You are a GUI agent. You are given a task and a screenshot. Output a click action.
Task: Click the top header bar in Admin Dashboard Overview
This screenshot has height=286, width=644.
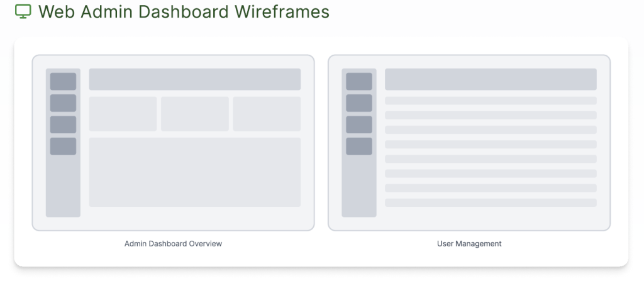click(195, 79)
